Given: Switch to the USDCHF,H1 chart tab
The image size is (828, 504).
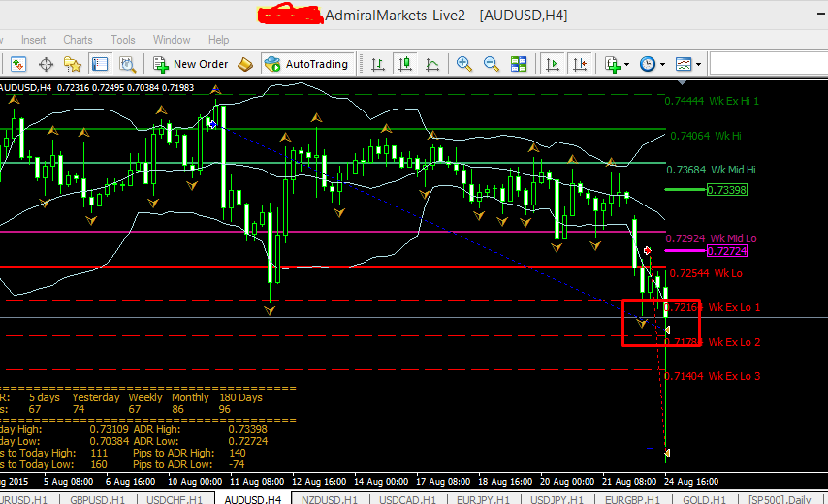Looking at the screenshot, I should coord(175,499).
